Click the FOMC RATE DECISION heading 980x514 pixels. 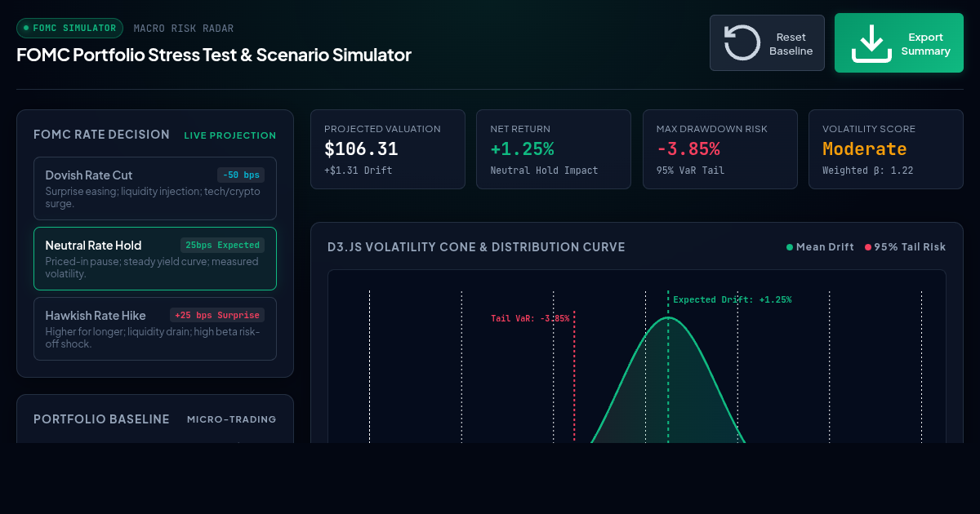tap(101, 135)
